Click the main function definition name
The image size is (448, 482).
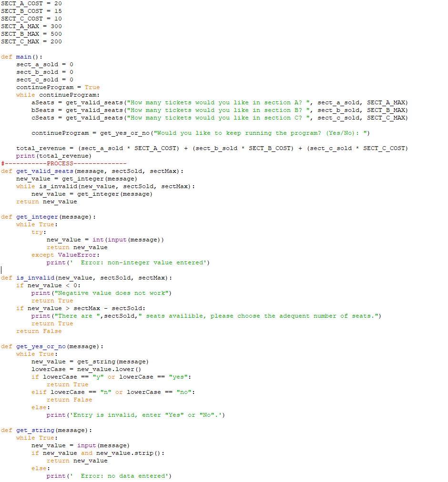click(24, 57)
